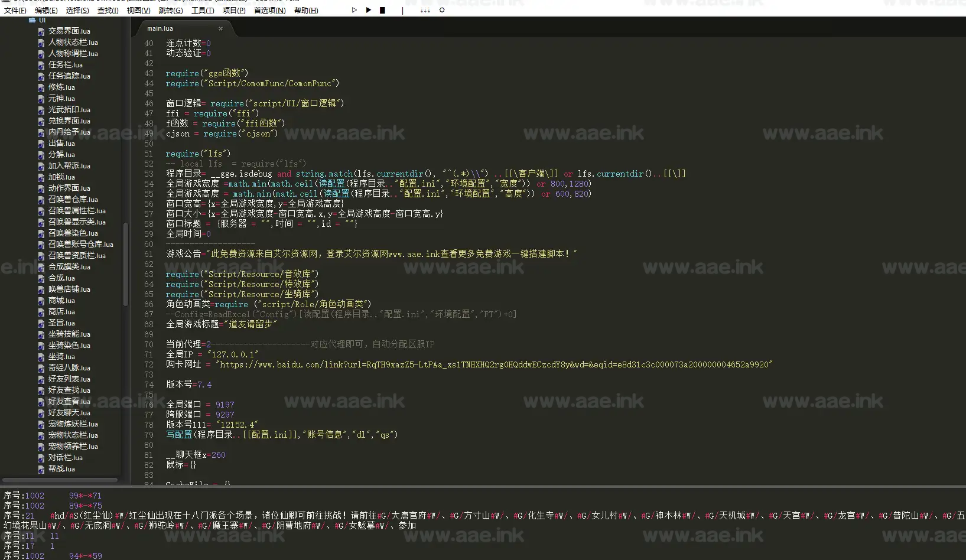Click file icon of 光武拓印.lua

coord(41,110)
